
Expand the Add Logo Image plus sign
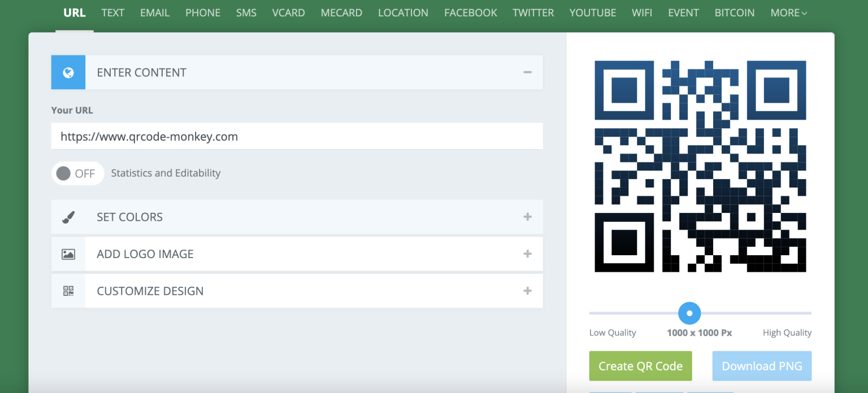point(527,254)
